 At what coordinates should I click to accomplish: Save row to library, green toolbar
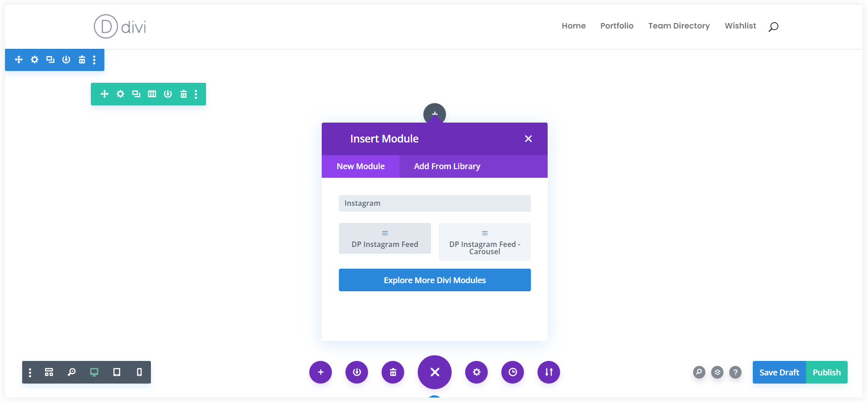168,94
